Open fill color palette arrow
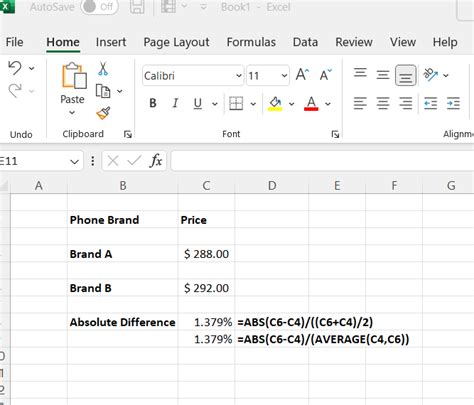The height and width of the screenshot is (405, 474). click(x=292, y=104)
